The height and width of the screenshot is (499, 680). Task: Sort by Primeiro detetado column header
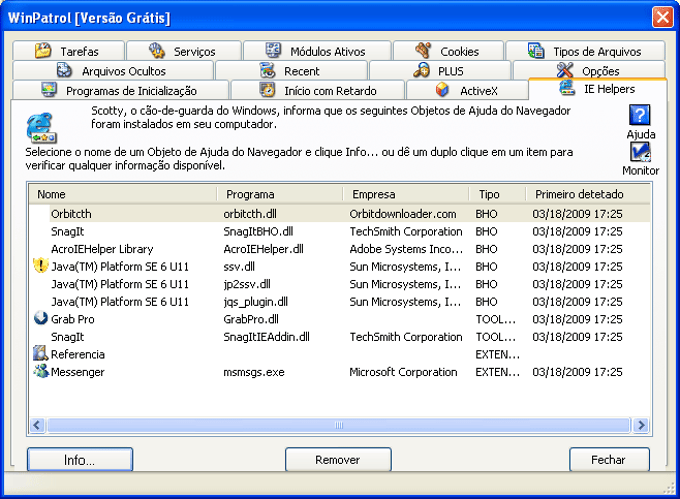588,194
